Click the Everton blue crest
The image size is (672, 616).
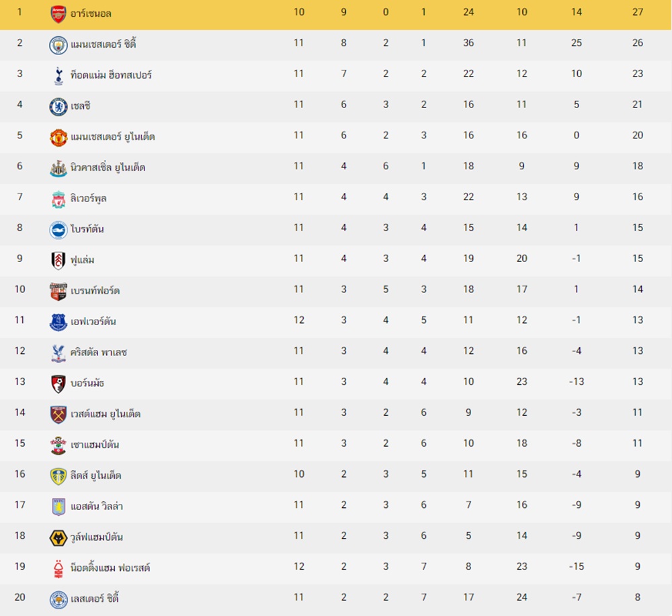[58, 322]
